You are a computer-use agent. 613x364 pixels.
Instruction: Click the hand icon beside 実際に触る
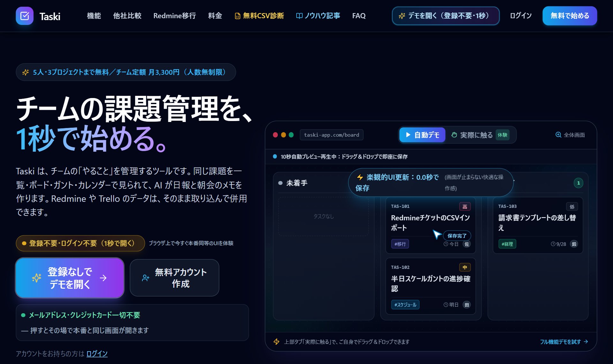point(454,135)
